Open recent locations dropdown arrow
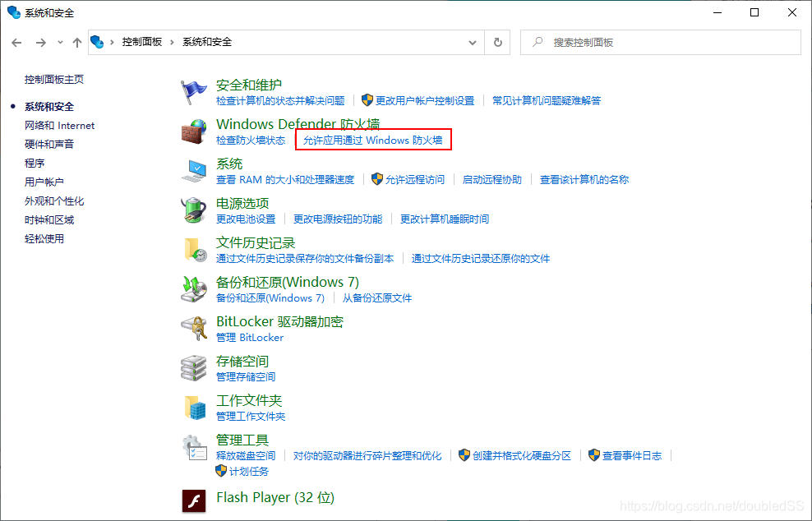Viewport: 812px width, 521px height. [60, 43]
